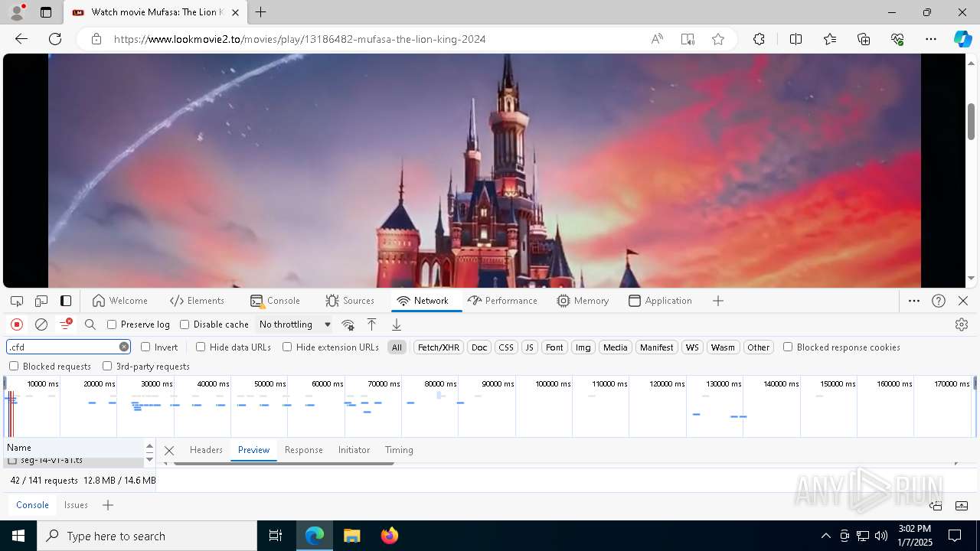The height and width of the screenshot is (551, 980).
Task: Click the browser back arrow
Action: pos(21,39)
